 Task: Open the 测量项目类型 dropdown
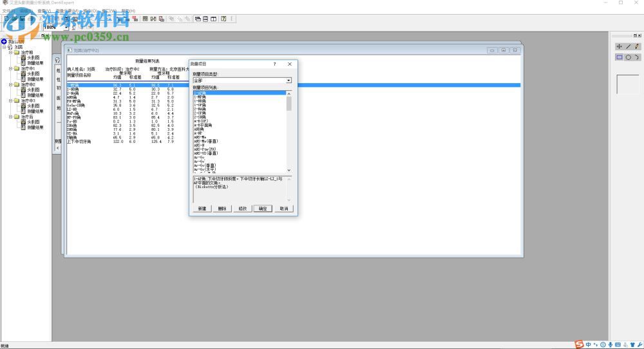[289, 80]
